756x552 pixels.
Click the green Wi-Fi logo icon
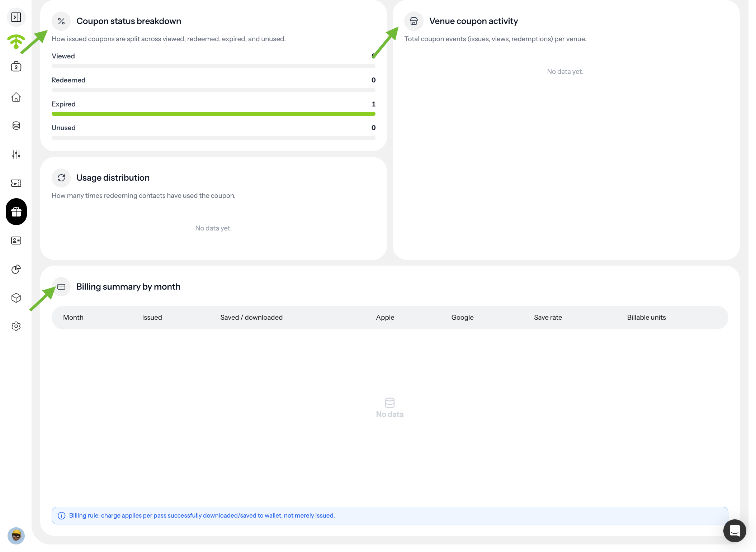click(16, 42)
